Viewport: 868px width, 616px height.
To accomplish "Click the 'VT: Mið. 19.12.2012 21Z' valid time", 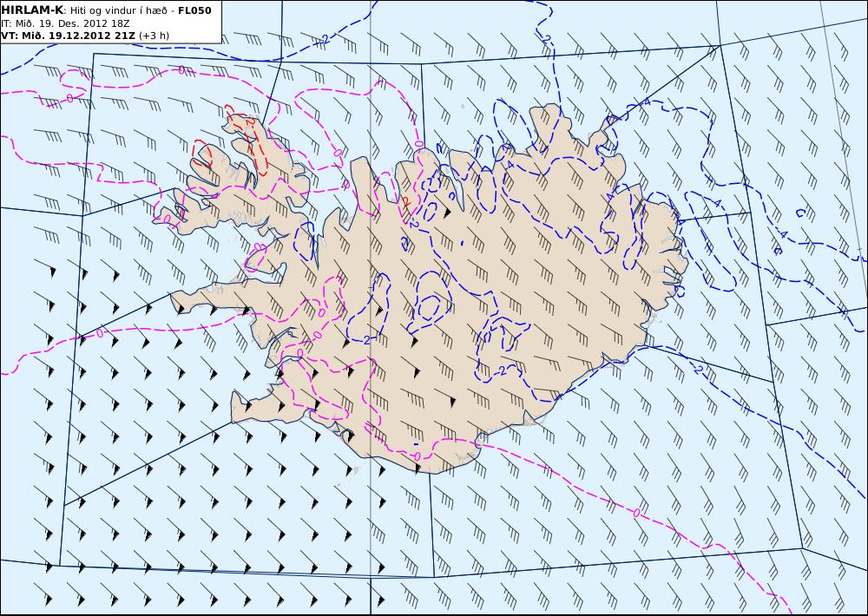I will coord(68,36).
